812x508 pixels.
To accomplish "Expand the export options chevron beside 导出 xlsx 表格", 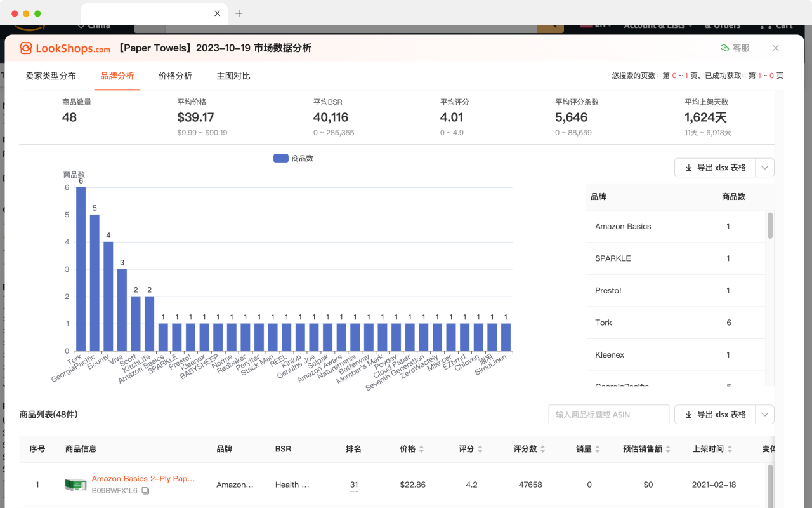I will pos(764,167).
